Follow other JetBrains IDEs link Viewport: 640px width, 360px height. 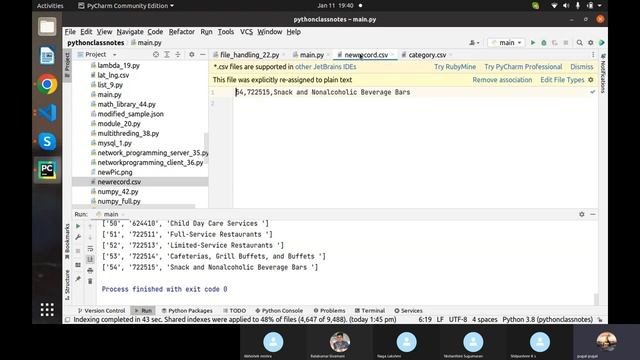[x=326, y=67]
